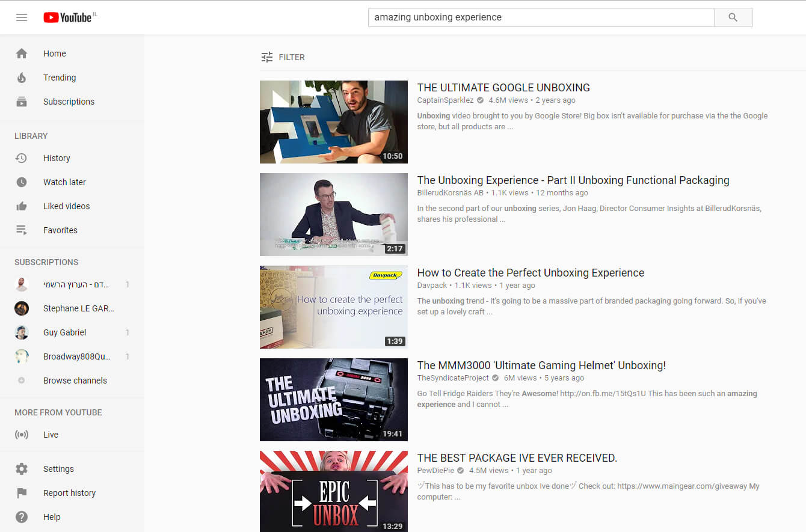Open Watch later list
Image resolution: width=806 pixels, height=532 pixels.
(64, 182)
